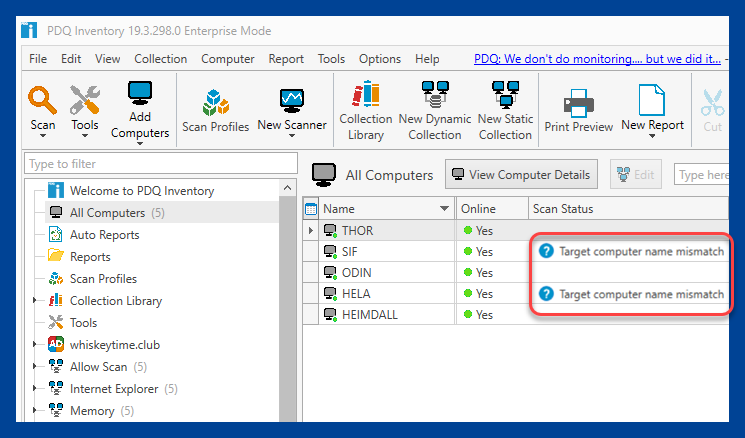
Task: Expand the whiskeytime.club tree node
Action: pos(34,344)
